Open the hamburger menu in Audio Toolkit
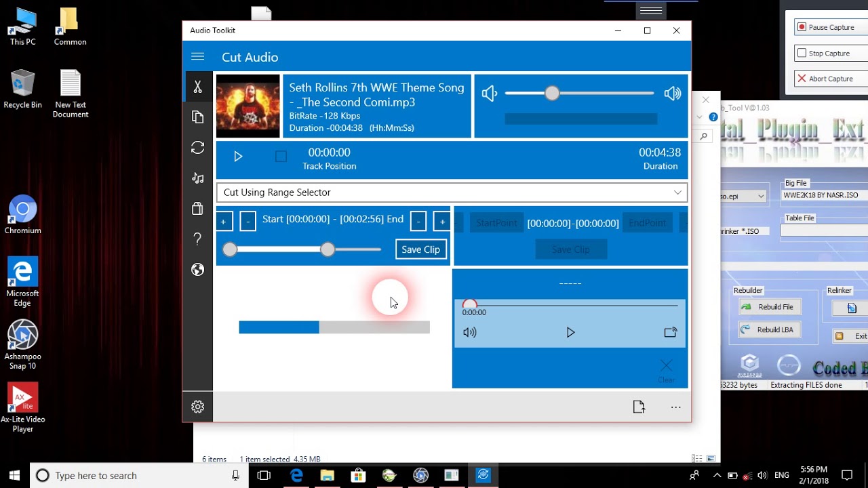This screenshot has width=868, height=488. click(x=197, y=57)
